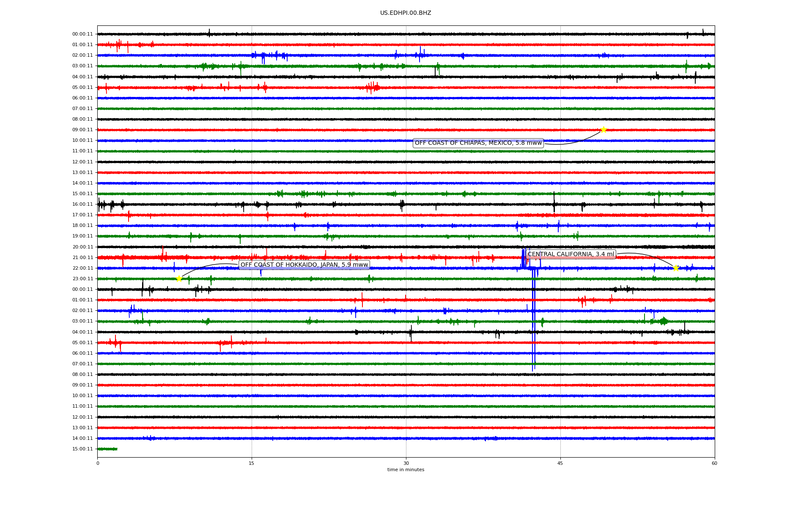The width and height of the screenshot is (812, 508).
Task: Click the x-axis tick label 0
Action: click(x=98, y=463)
